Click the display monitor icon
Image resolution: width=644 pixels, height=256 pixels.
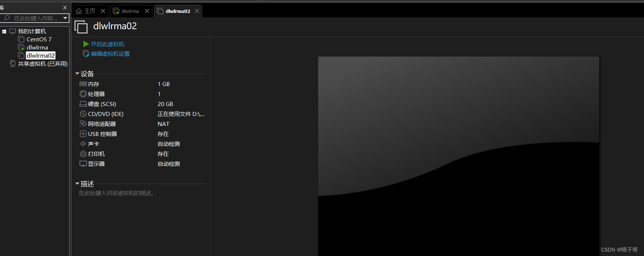[x=83, y=164]
